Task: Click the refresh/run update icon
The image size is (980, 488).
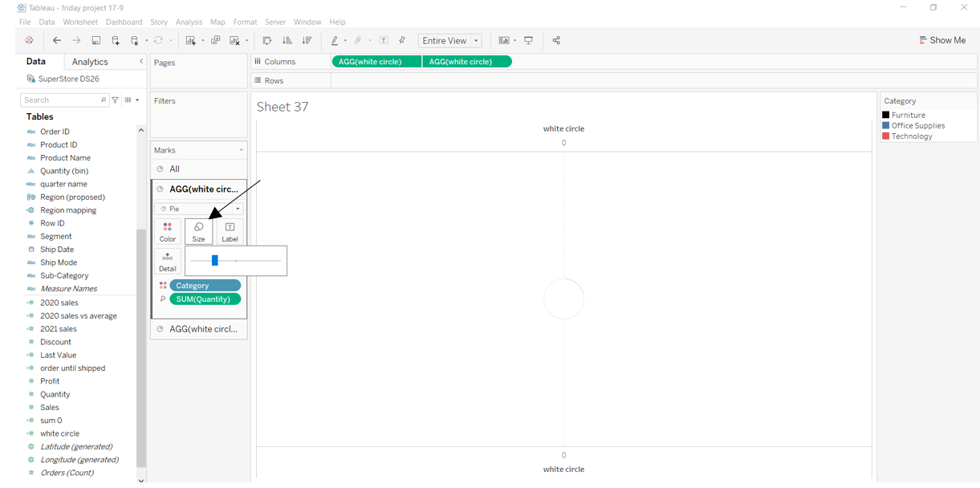Action: pyautogui.click(x=158, y=40)
